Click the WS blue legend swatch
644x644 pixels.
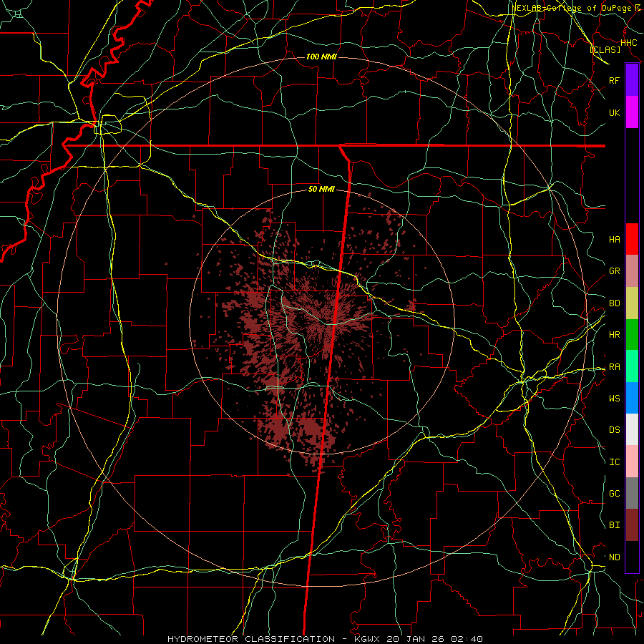632,398
